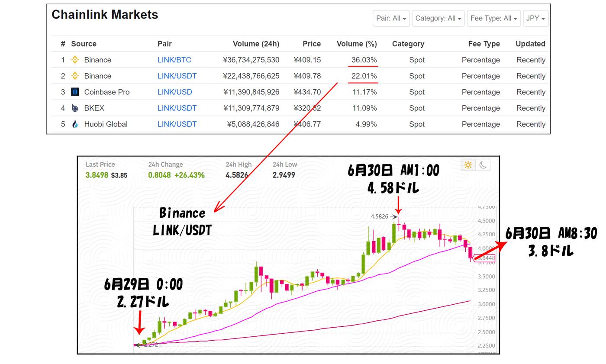Open the LINK/USD pair link
This screenshot has width=606, height=364.
pyautogui.click(x=174, y=92)
